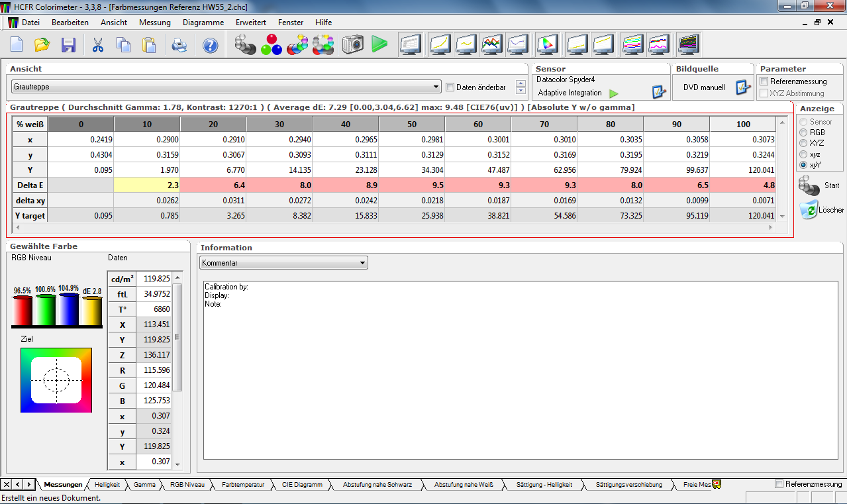The width and height of the screenshot is (847, 504).
Task: Click the red green blue primaries spheres icon
Action: coord(272,45)
